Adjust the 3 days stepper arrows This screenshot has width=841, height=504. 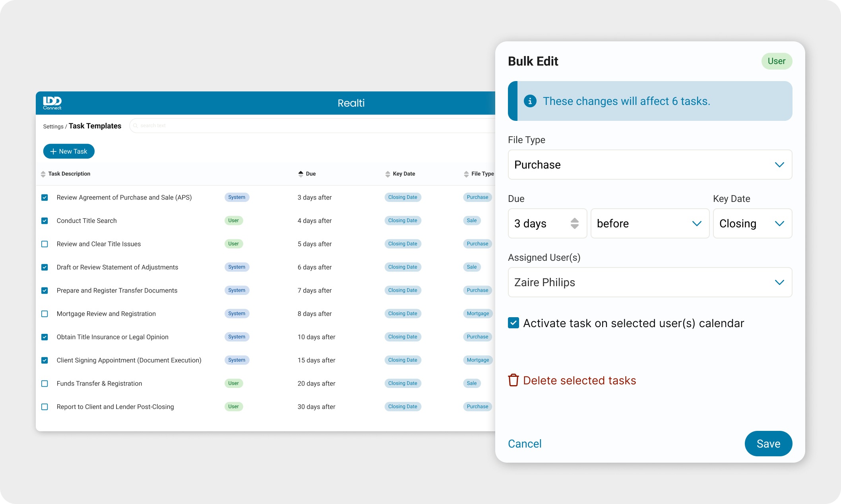(x=574, y=223)
